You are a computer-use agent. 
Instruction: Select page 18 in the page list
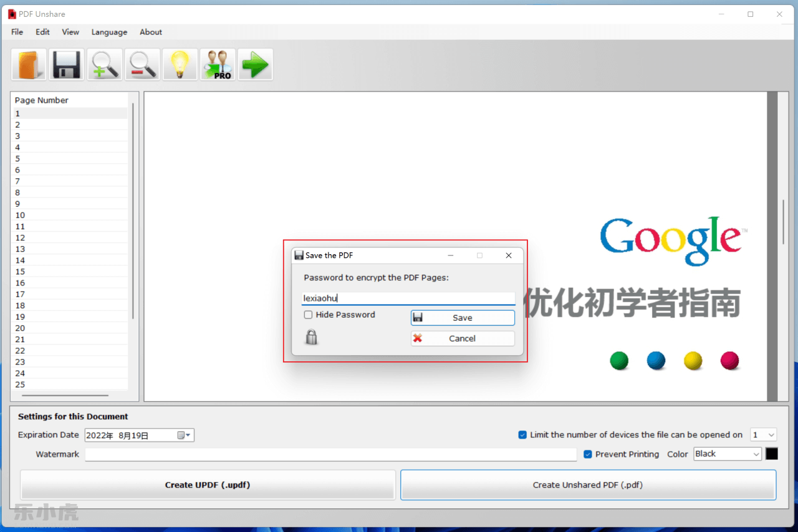click(x=70, y=305)
